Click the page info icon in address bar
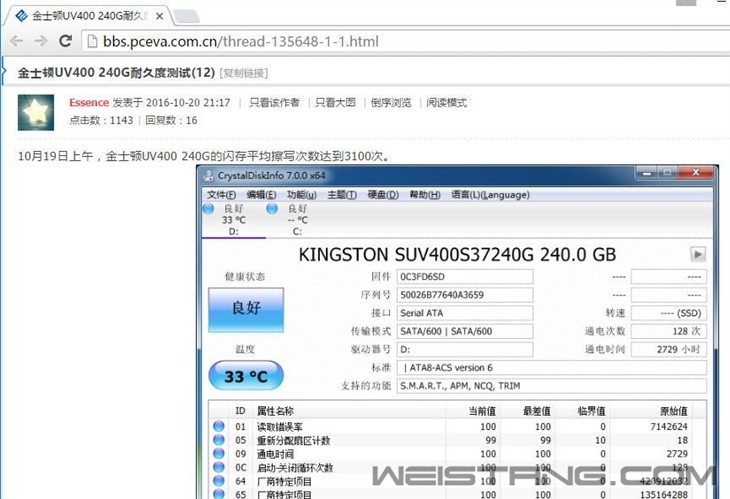The height and width of the screenshot is (499, 730). [x=92, y=42]
